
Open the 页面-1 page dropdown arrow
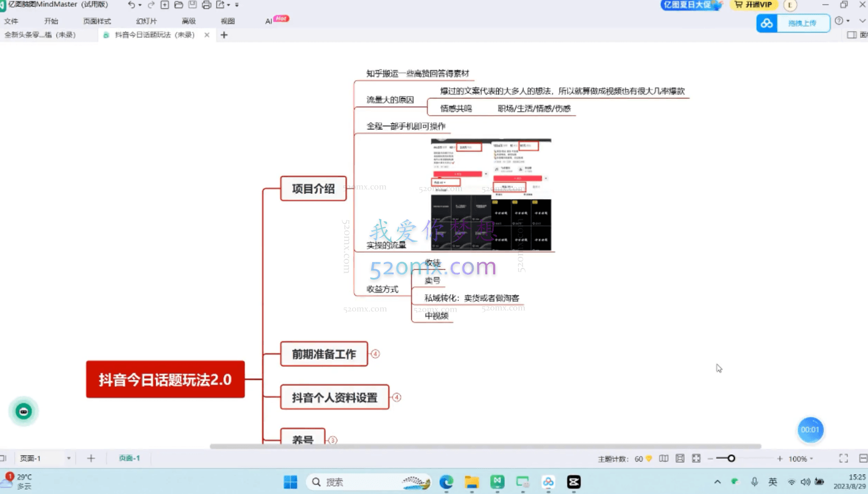point(68,458)
